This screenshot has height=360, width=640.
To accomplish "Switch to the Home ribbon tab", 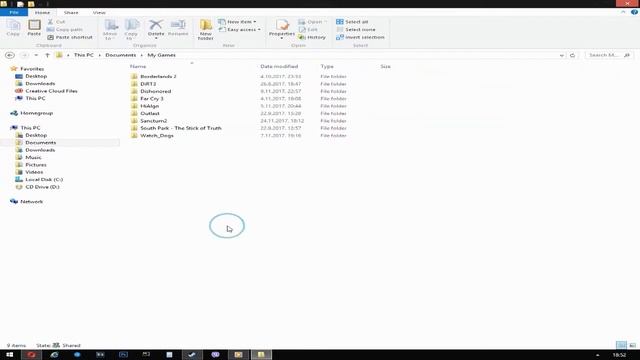I will tap(42, 13).
